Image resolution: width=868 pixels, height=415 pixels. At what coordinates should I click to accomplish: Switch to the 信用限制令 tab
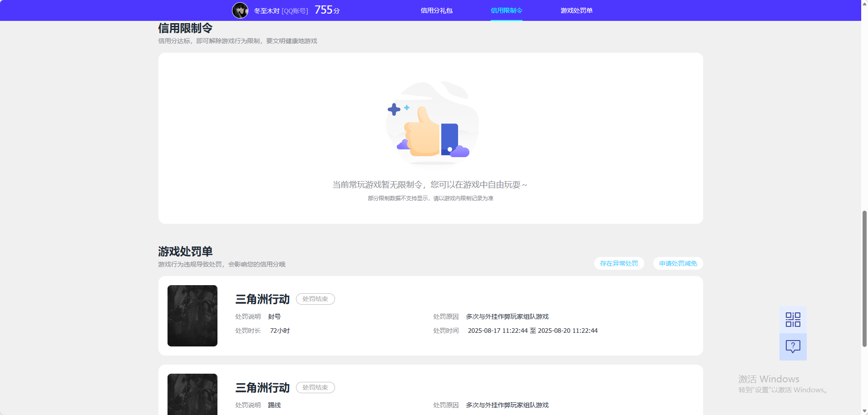pyautogui.click(x=506, y=10)
